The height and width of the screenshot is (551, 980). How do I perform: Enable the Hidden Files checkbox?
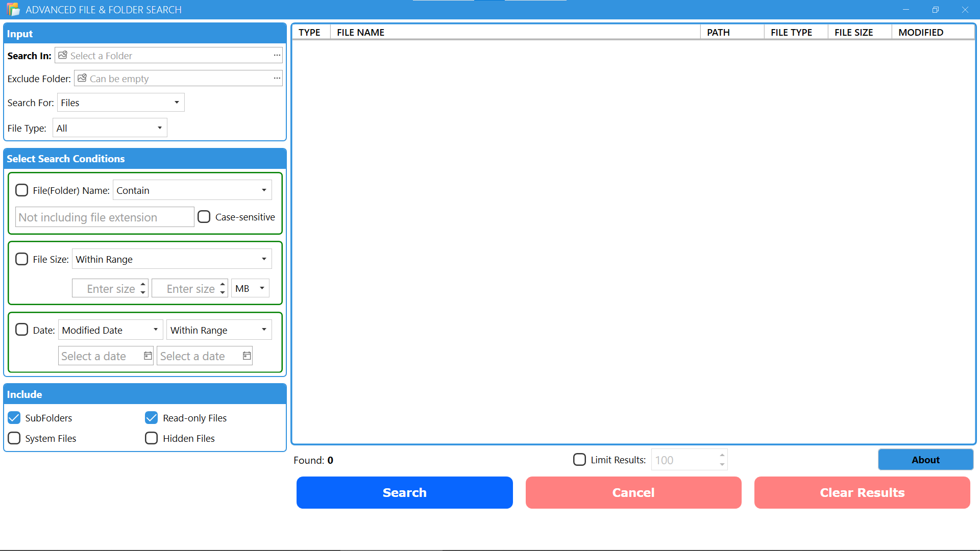point(151,438)
